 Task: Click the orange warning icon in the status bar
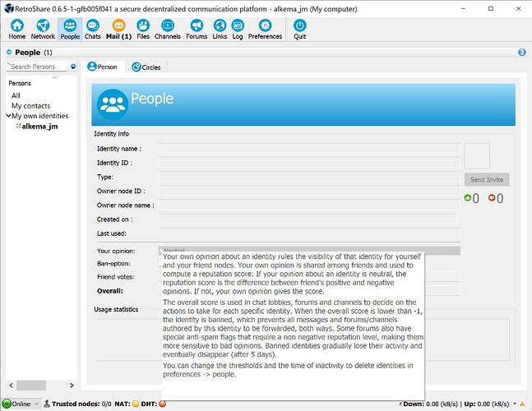click(522, 404)
